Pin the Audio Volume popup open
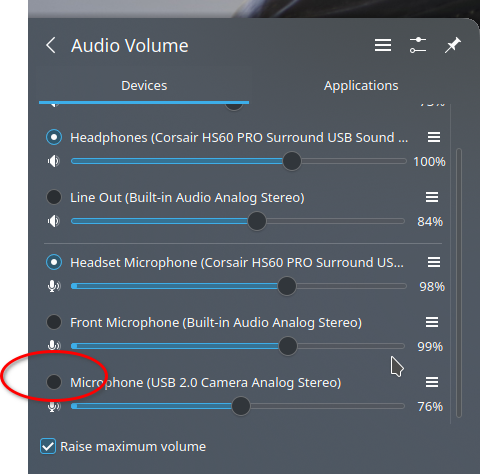The width and height of the screenshot is (480, 474). click(452, 45)
